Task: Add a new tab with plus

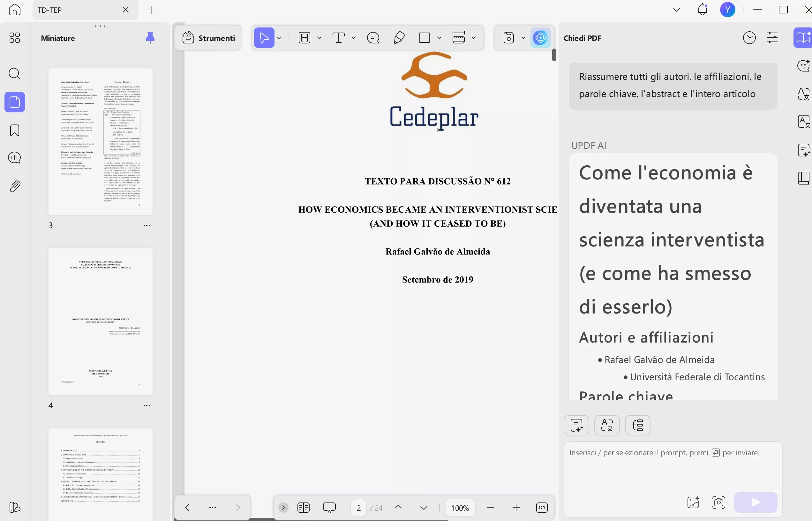Action: pos(152,10)
